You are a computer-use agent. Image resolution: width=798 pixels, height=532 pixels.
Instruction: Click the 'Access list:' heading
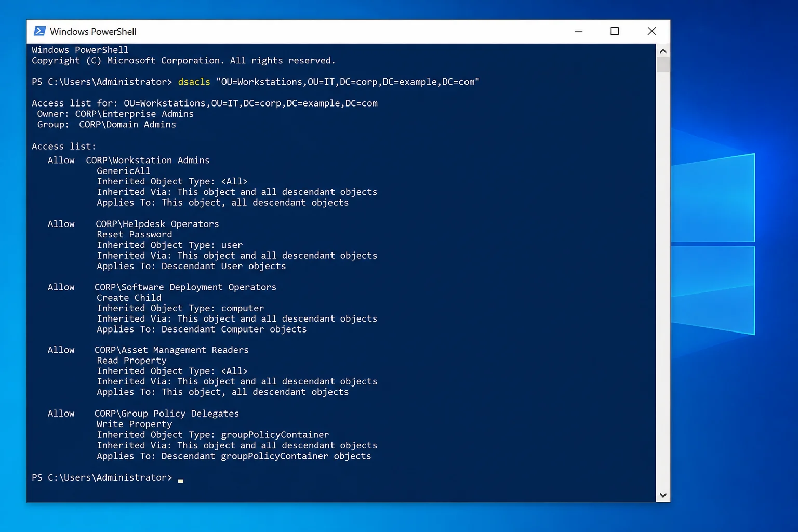pos(64,146)
